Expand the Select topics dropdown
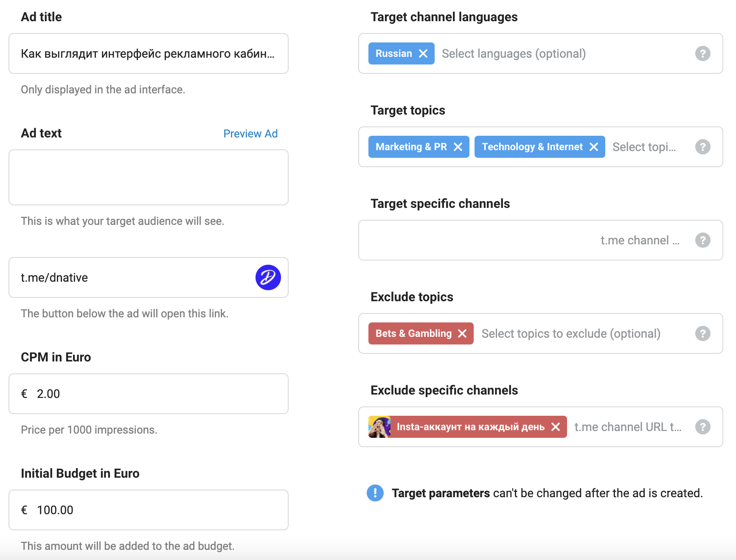The height and width of the screenshot is (560, 736). click(644, 147)
